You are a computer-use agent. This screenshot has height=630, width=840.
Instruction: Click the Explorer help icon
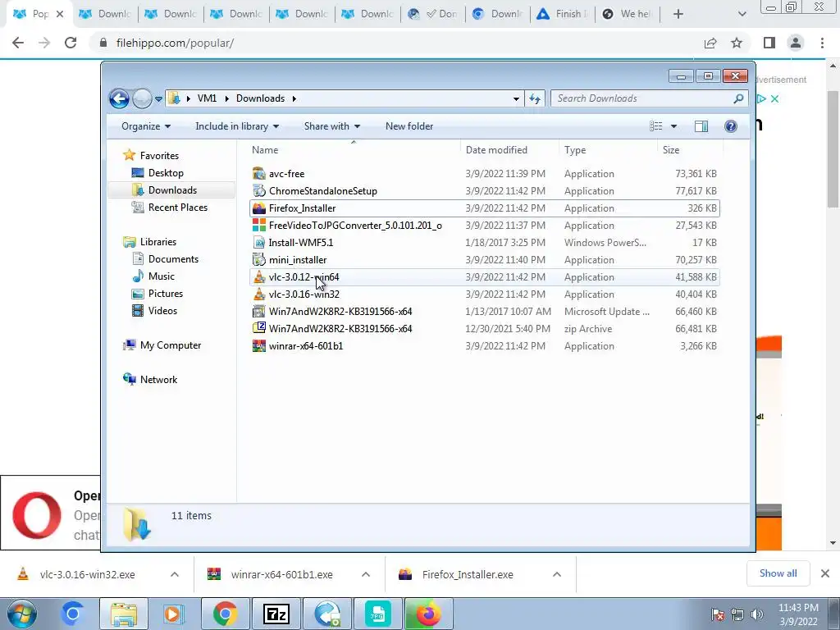731,126
